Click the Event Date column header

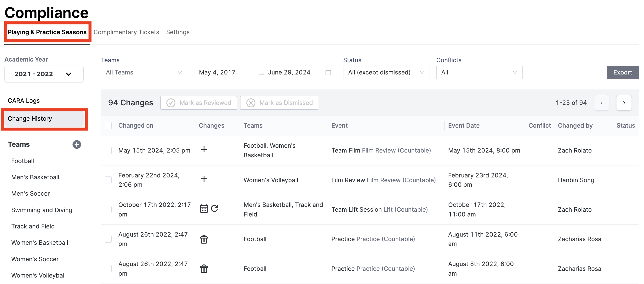(464, 125)
